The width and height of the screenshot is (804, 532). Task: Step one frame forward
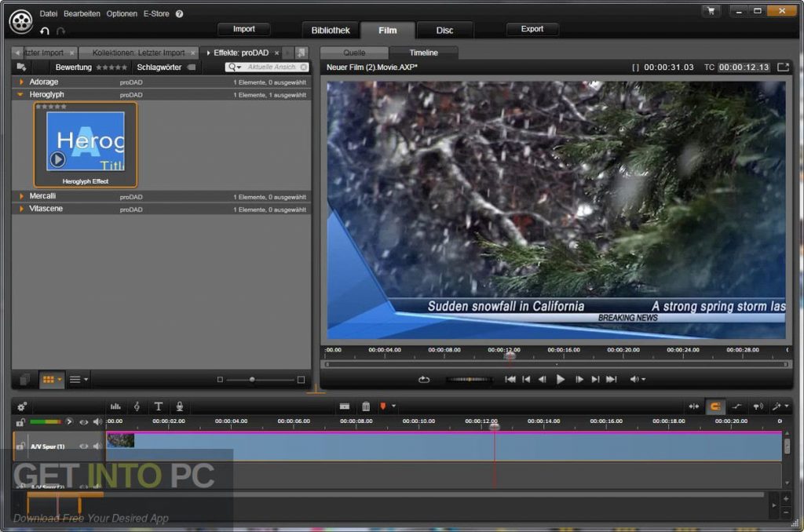(579, 380)
